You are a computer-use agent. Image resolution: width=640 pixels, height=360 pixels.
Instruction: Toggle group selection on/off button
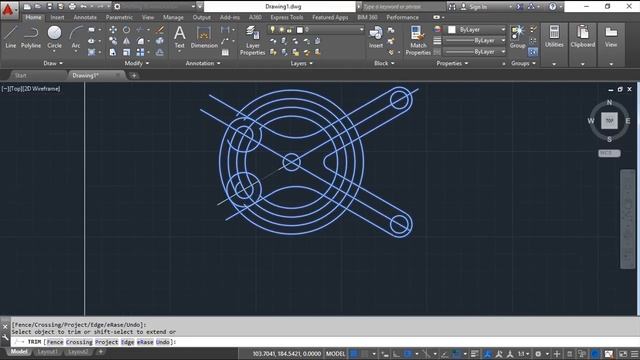point(533,52)
